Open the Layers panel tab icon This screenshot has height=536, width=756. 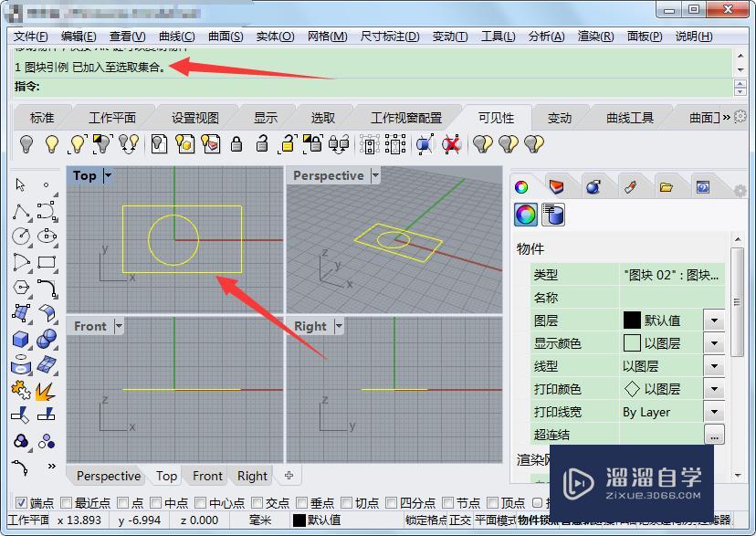click(556, 187)
